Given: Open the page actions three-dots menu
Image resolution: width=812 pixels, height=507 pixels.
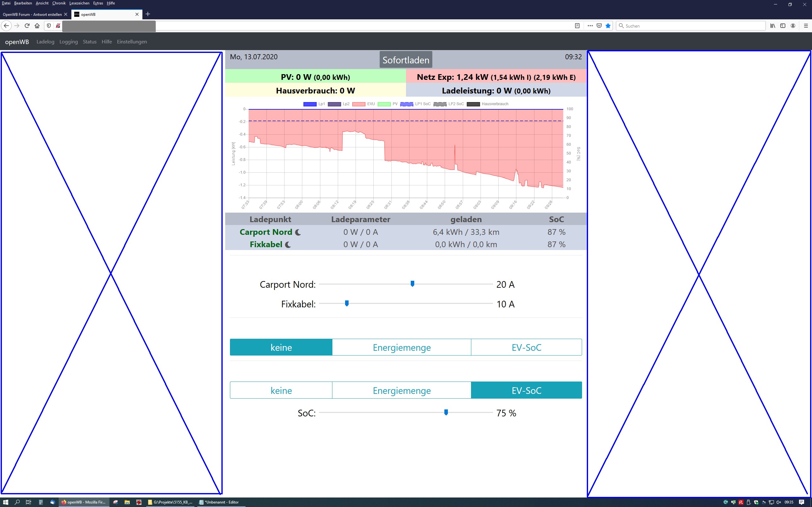Looking at the screenshot, I should click(x=590, y=25).
